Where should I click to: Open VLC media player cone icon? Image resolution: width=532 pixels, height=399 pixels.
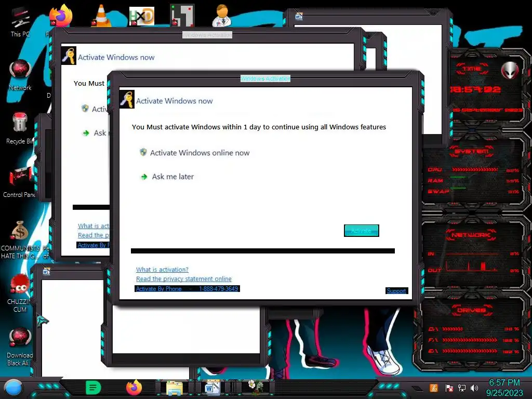coord(101,16)
